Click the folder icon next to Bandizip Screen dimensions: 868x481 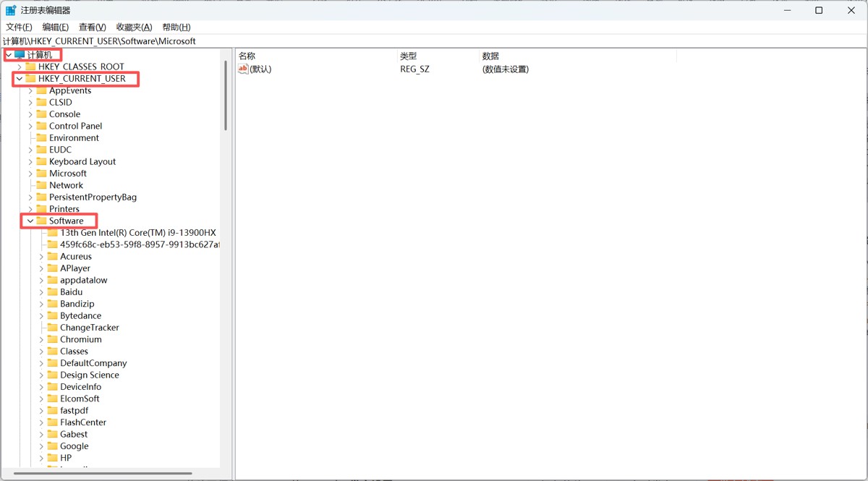[x=52, y=304]
